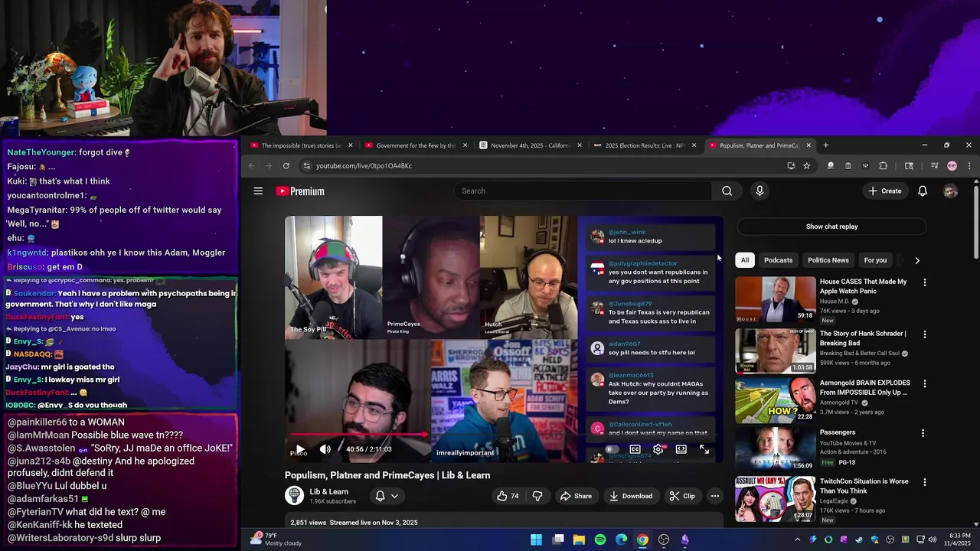This screenshot has height=551, width=980.
Task: Open Chrome extensions puzzle icon
Action: coord(883,166)
